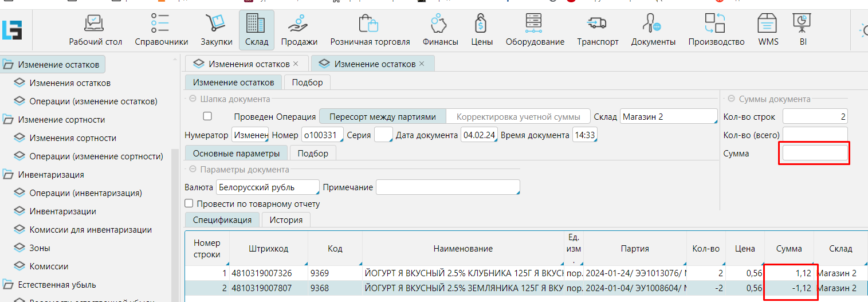Click the Финансы piggy bank icon
The height and width of the screenshot is (302, 868).
pyautogui.click(x=440, y=24)
